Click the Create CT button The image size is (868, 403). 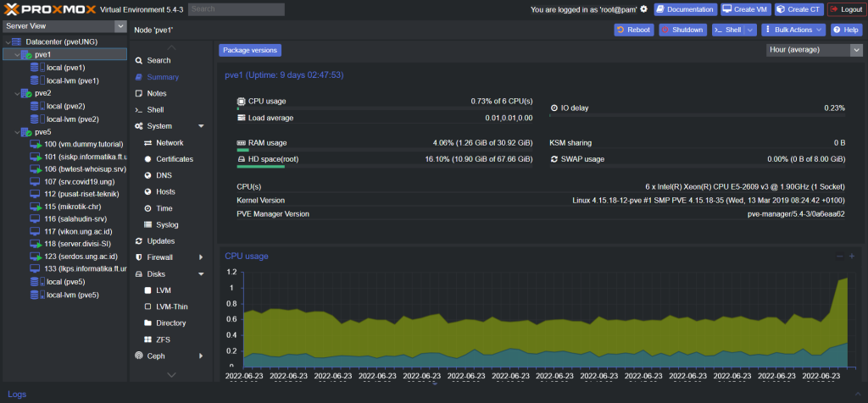coord(798,9)
